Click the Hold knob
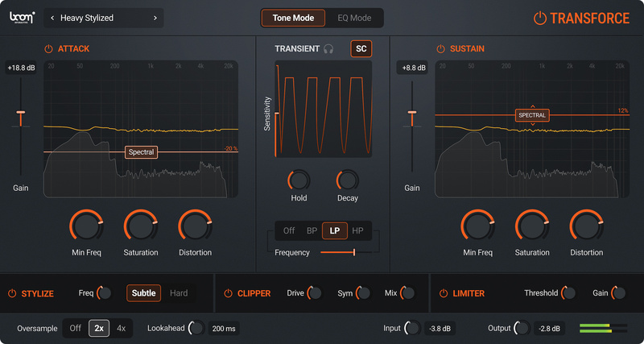Viewport: 644px width, 344px height. [299, 180]
